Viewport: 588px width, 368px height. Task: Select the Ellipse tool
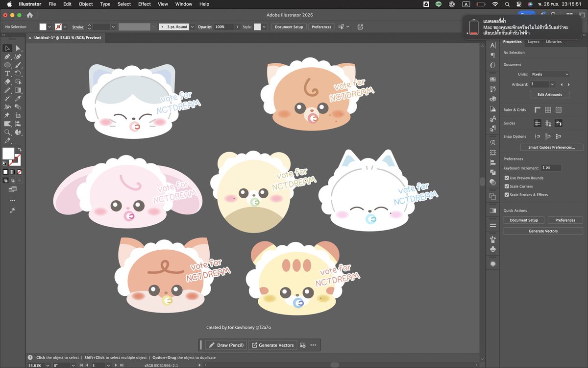[7, 65]
